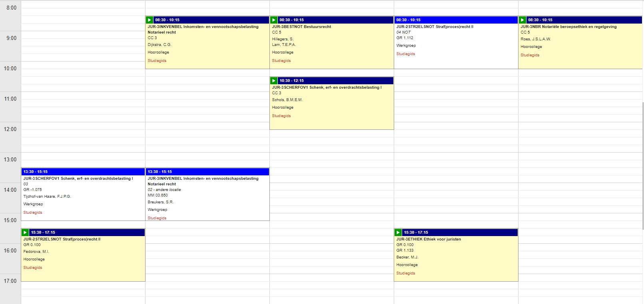The width and height of the screenshot is (644, 304).
Task: Click play icon on Notariële beroepsethiek event
Action: coord(522,20)
